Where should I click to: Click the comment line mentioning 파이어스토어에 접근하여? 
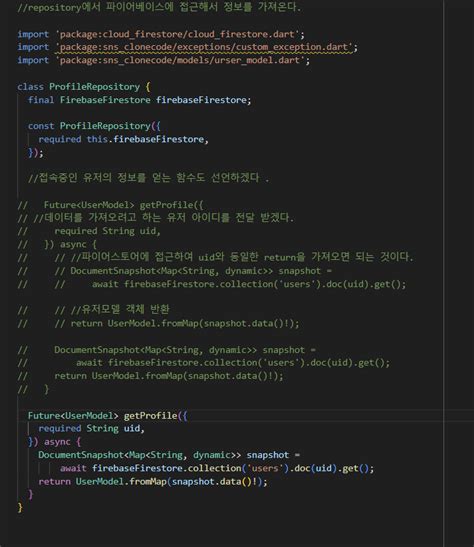[216, 257]
